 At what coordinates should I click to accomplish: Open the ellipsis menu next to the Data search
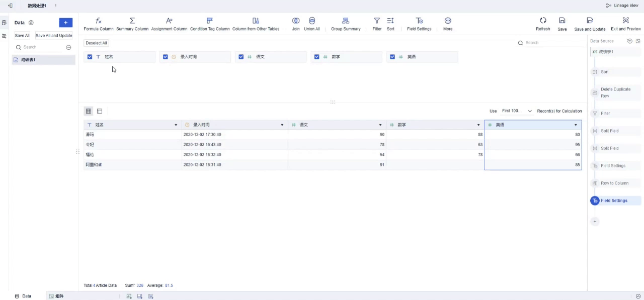69,47
